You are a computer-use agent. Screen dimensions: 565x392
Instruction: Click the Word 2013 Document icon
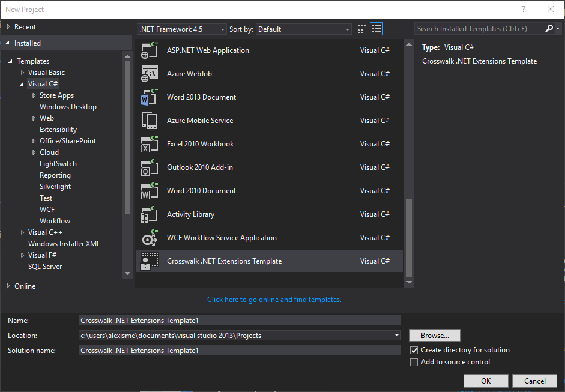pos(150,97)
